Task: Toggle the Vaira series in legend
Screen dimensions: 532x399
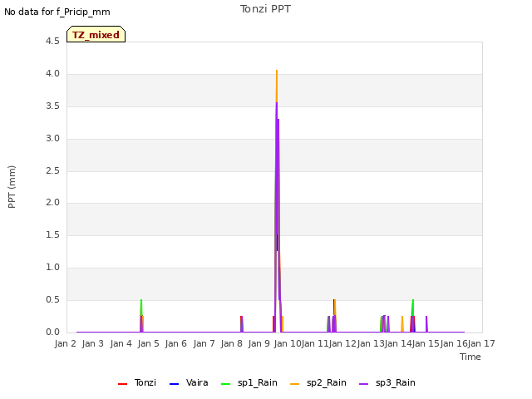Action: (189, 382)
